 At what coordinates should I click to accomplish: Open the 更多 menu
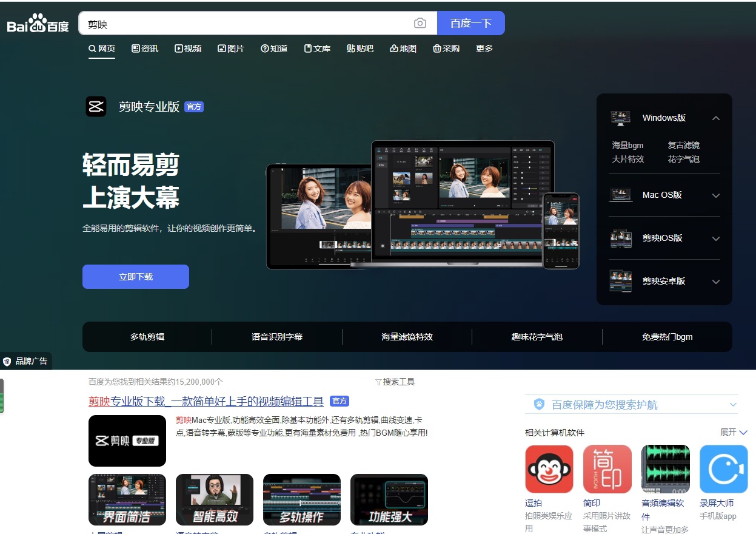click(484, 49)
